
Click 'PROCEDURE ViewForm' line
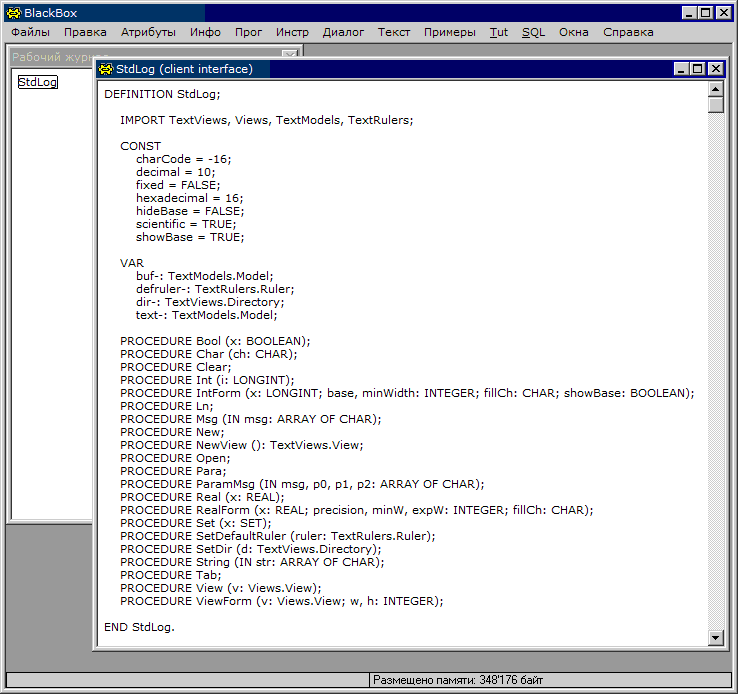(281, 601)
